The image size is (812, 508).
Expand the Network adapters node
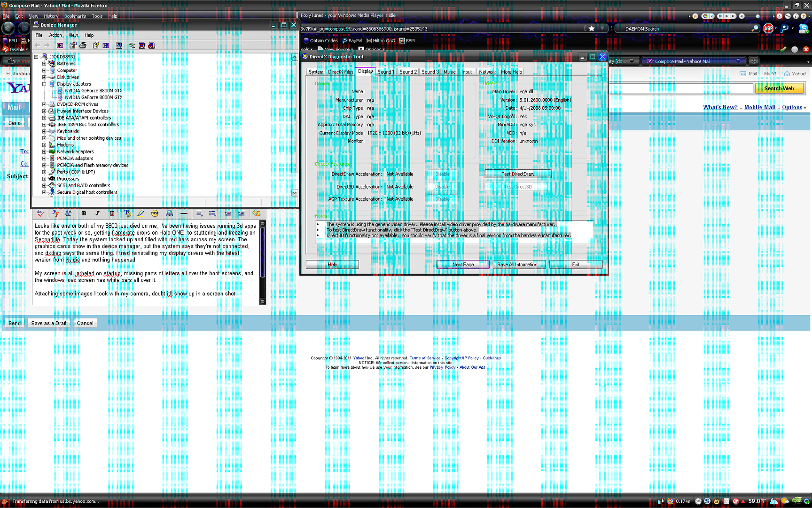click(44, 152)
